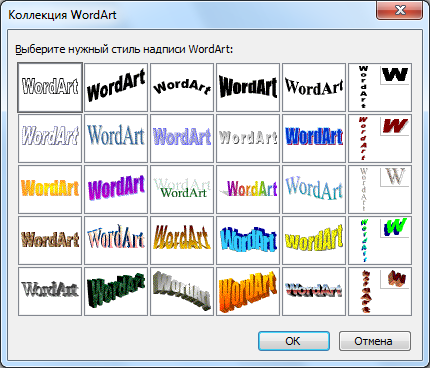Pick the italic outlined shadow WordArt style
Screen dimensions: 430x368
pos(50,138)
